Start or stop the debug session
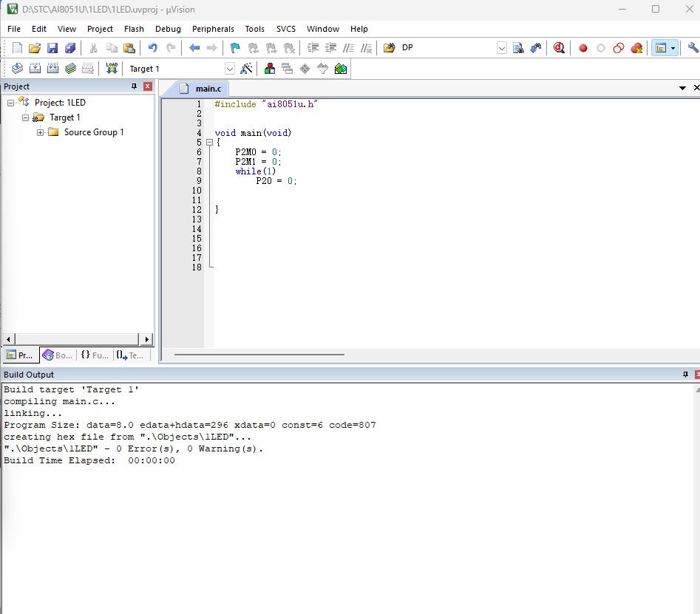The width and height of the screenshot is (700, 614). click(559, 48)
